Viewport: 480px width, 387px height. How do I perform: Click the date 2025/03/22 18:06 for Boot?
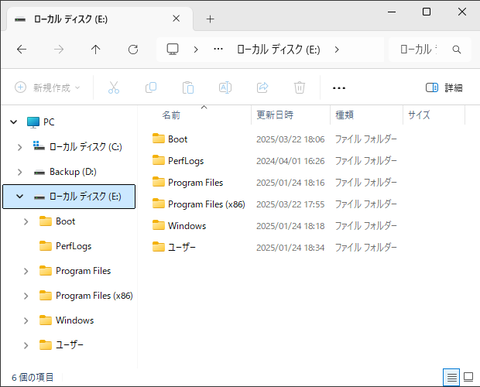click(x=290, y=139)
